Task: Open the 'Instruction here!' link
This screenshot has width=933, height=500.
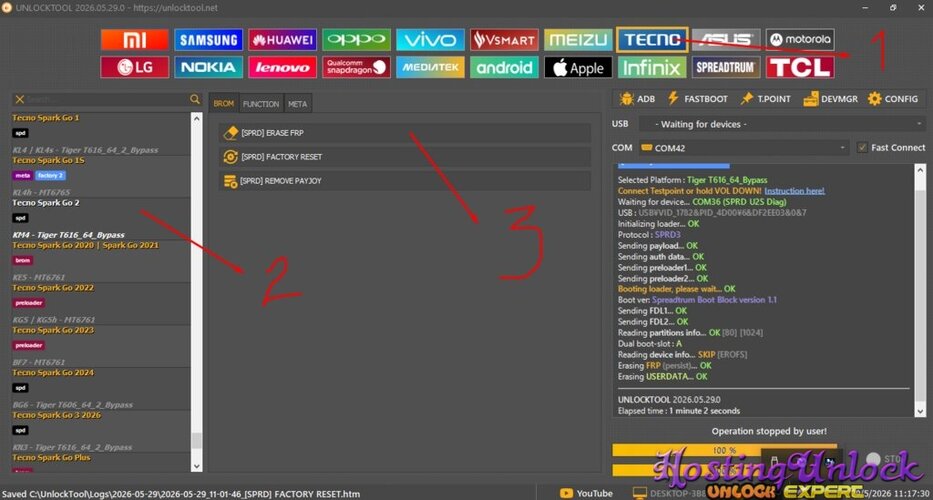Action: point(794,191)
